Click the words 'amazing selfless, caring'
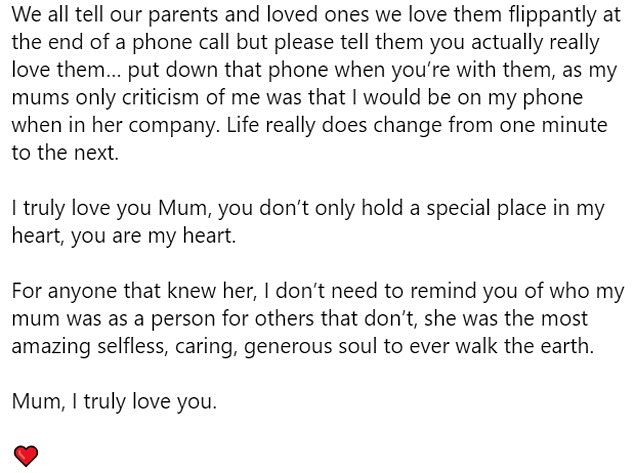Screen dimensions: 634x473 tap(125, 346)
